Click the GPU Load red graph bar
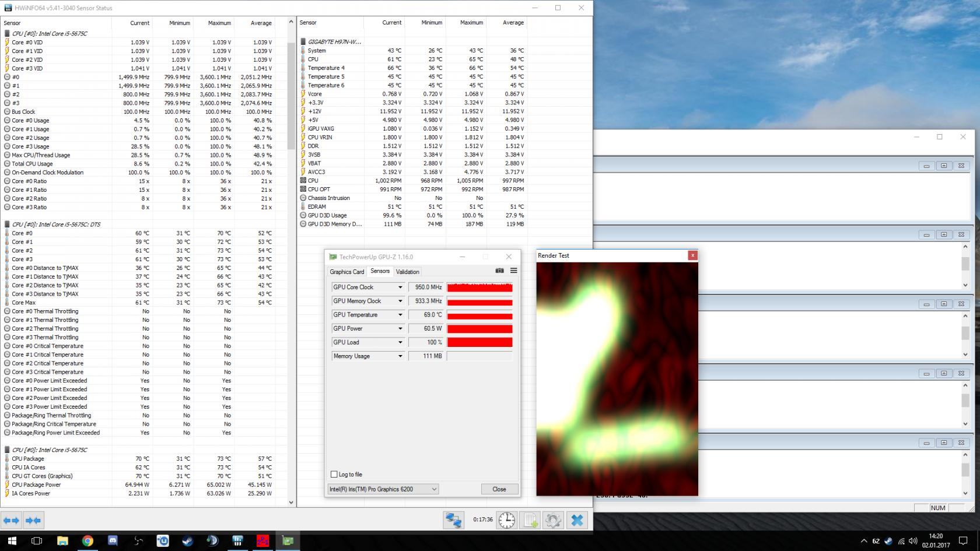Image resolution: width=980 pixels, height=551 pixels. (x=480, y=342)
